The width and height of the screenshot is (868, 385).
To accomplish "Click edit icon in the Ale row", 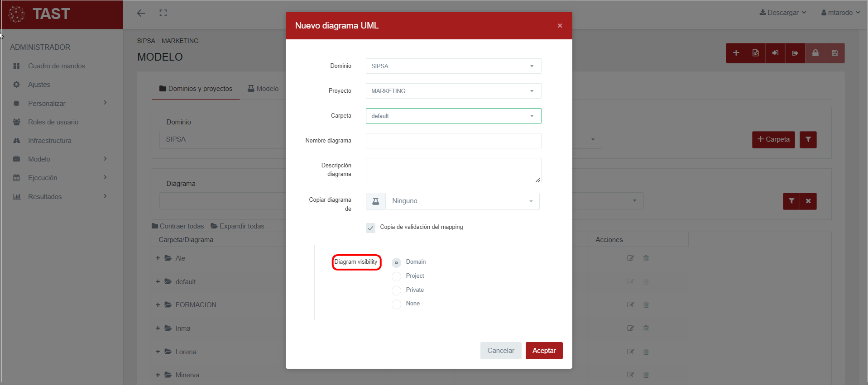I will (x=630, y=258).
